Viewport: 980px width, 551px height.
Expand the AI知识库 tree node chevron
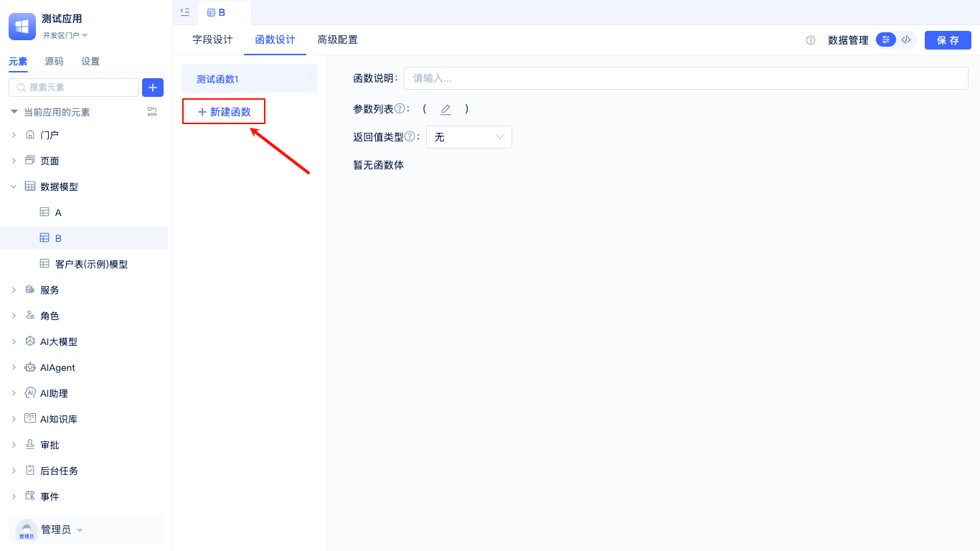pyautogui.click(x=14, y=419)
